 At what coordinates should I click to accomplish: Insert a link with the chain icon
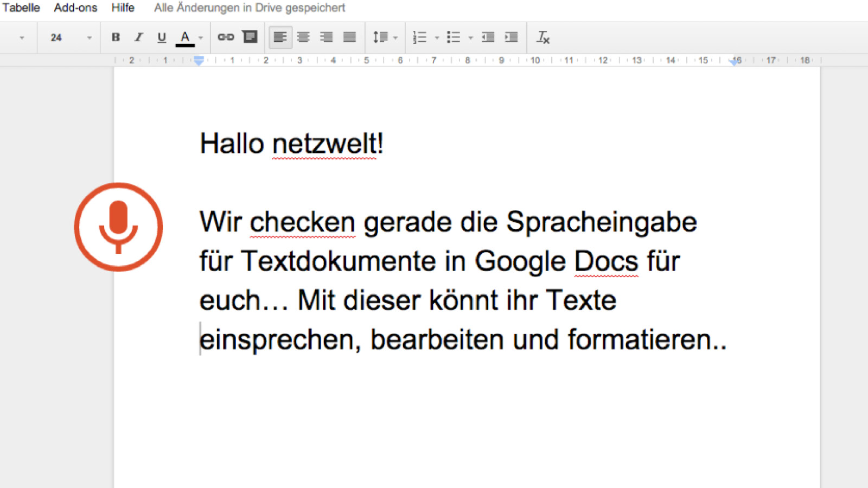(226, 37)
